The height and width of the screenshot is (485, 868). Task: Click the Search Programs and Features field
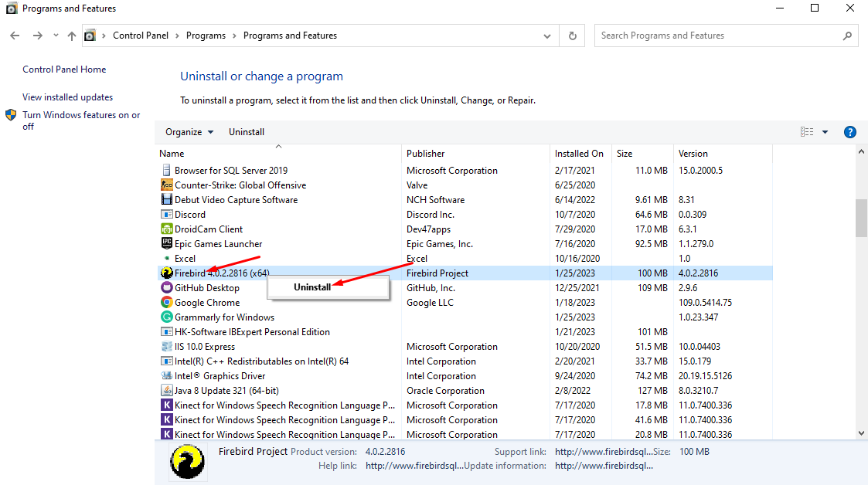click(719, 36)
